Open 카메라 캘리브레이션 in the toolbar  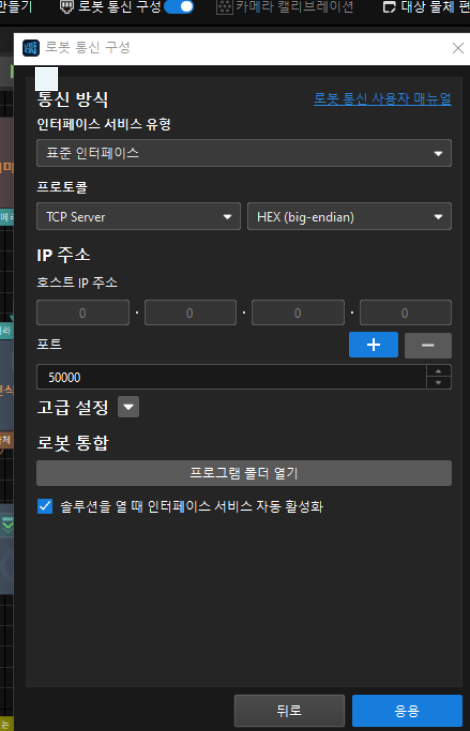pyautogui.click(x=285, y=7)
